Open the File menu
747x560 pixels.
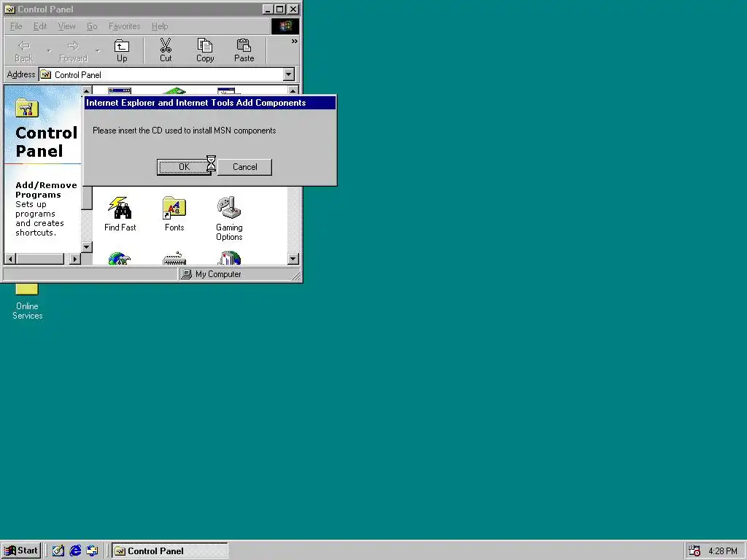[x=16, y=26]
